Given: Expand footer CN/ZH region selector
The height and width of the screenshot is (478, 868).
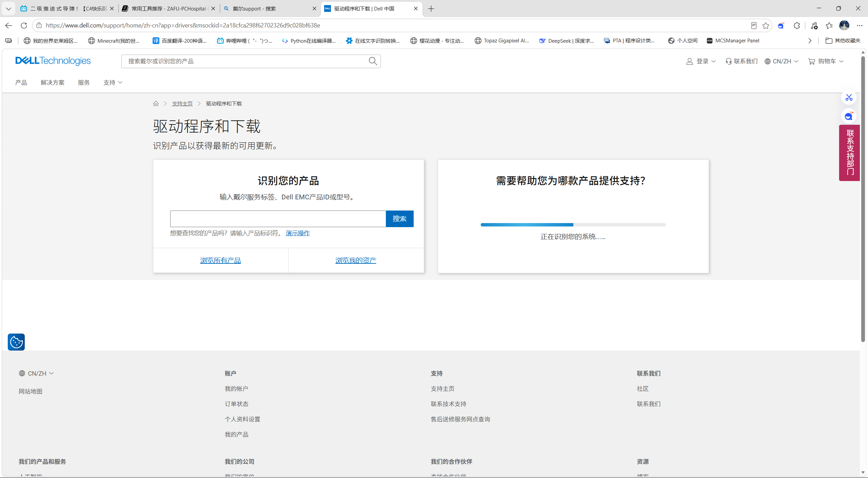Looking at the screenshot, I should pos(36,373).
